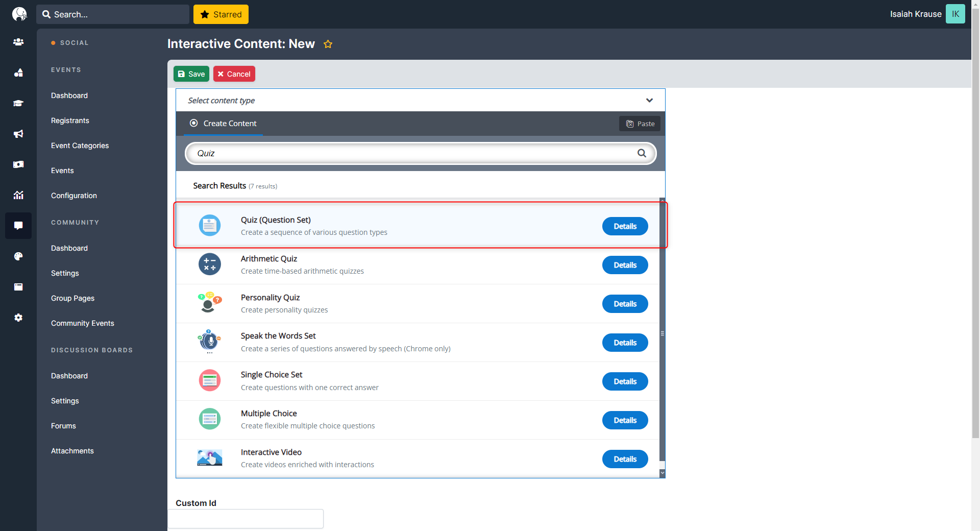This screenshot has width=980, height=531.
Task: Open the graduation cap sidebar icon
Action: click(18, 103)
